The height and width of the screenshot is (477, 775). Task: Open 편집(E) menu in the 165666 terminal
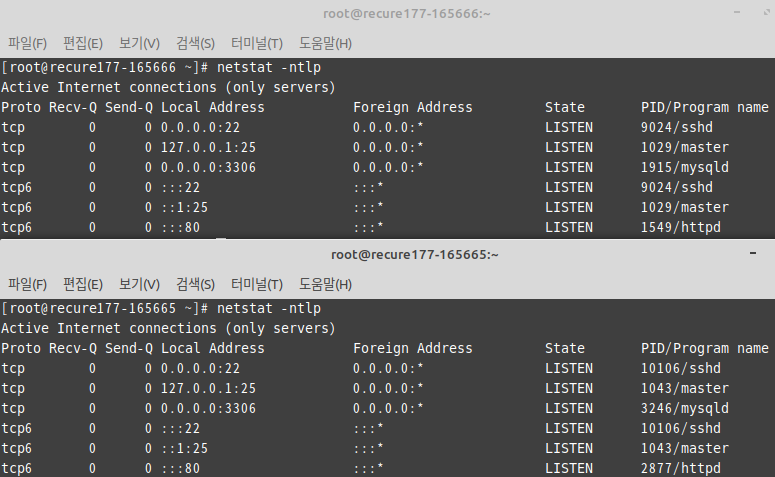83,43
